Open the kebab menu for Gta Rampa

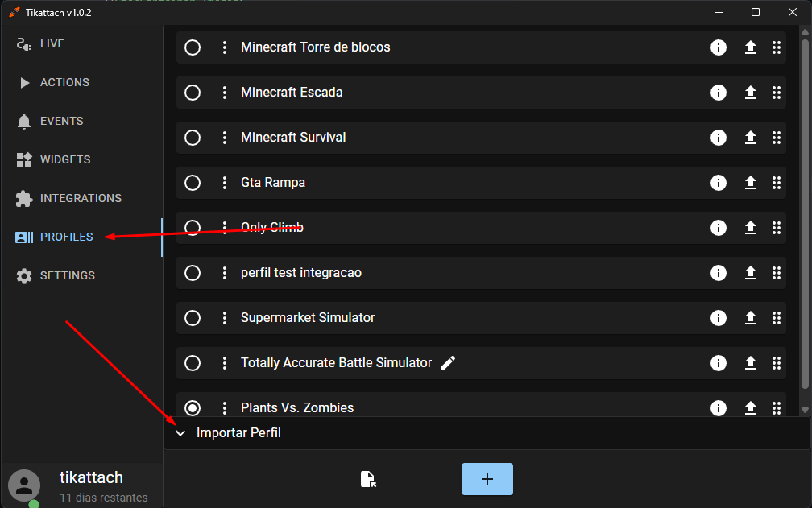[x=224, y=183]
